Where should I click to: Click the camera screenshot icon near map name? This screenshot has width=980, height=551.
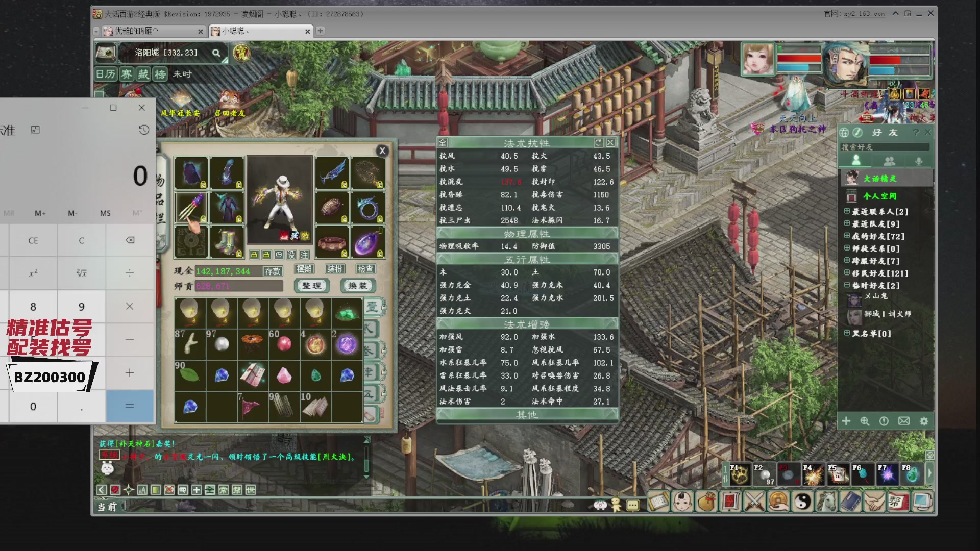tap(106, 53)
